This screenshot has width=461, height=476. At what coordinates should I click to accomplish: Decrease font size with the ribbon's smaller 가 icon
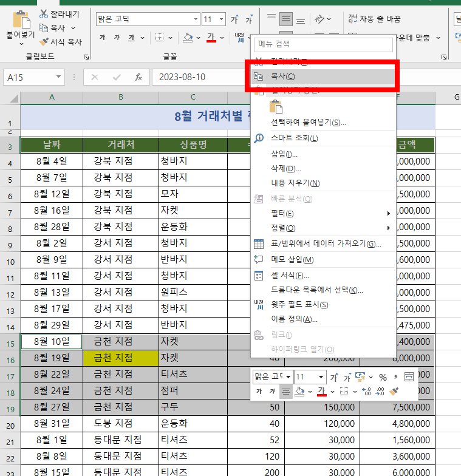click(x=249, y=19)
